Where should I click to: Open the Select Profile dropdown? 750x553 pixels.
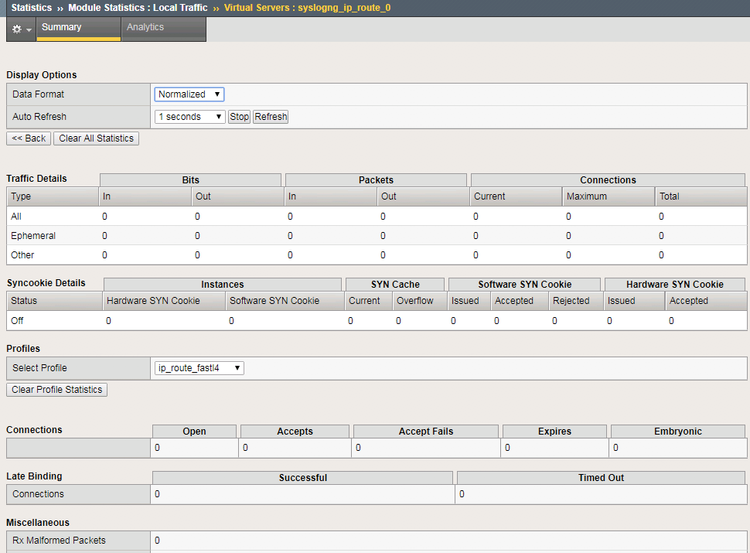[199, 368]
